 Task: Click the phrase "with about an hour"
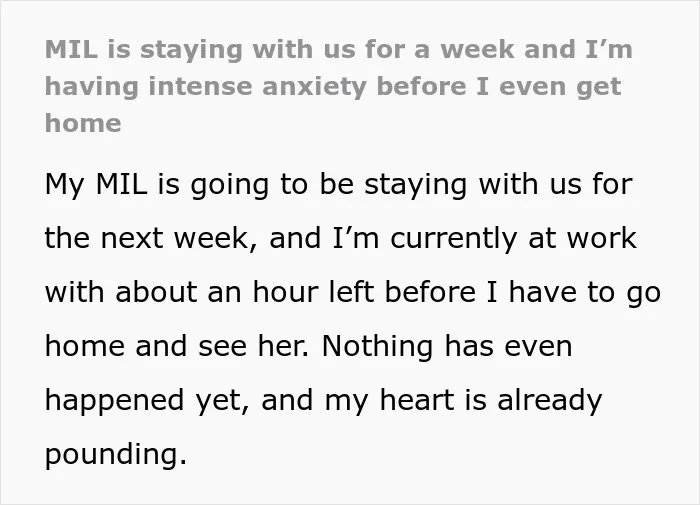click(x=182, y=292)
